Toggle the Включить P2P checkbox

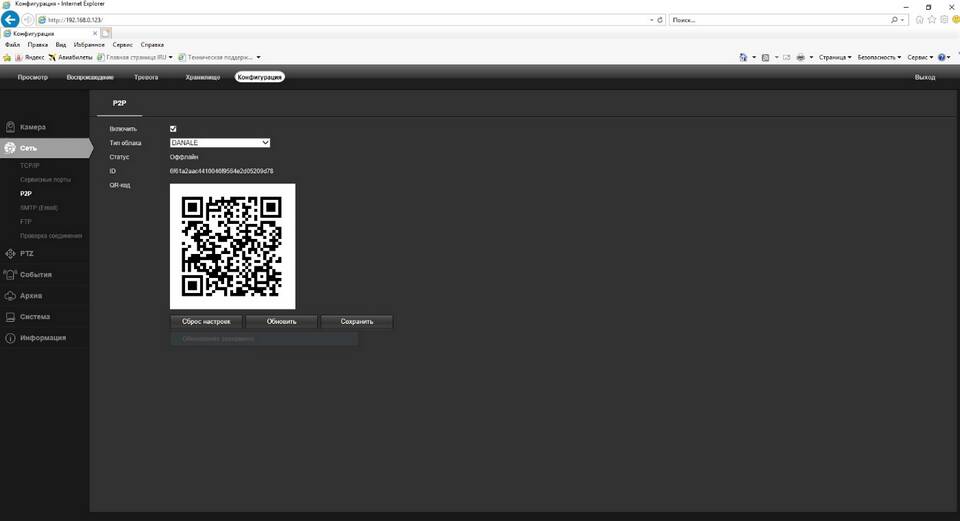point(173,129)
